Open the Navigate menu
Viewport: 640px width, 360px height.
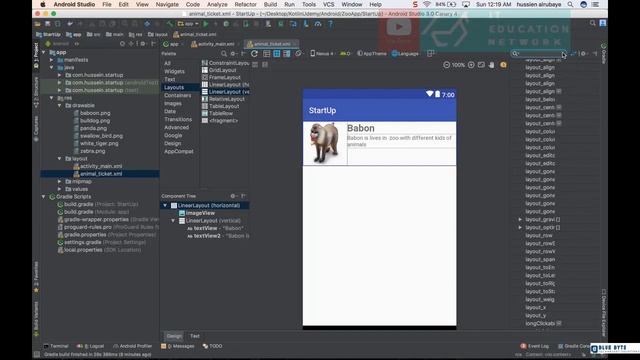(167, 4)
